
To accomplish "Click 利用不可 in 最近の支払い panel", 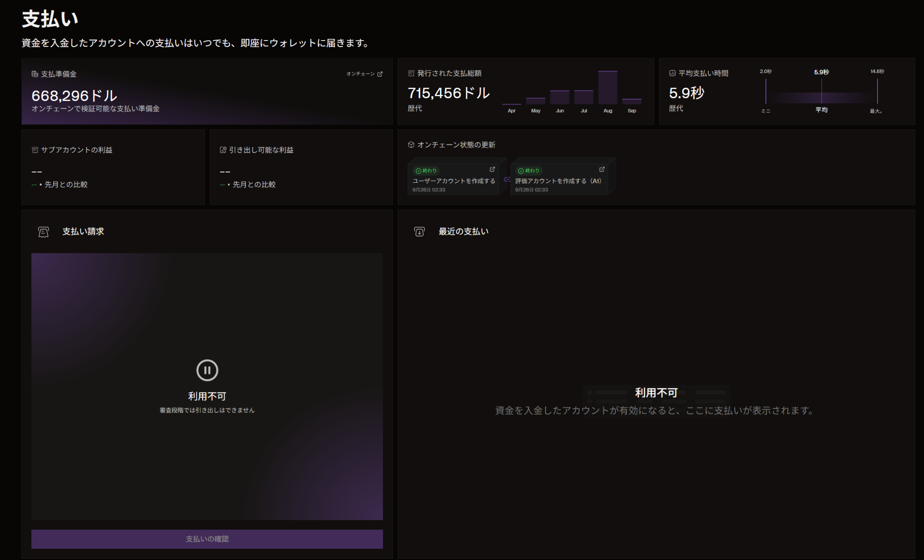I will click(x=656, y=393).
